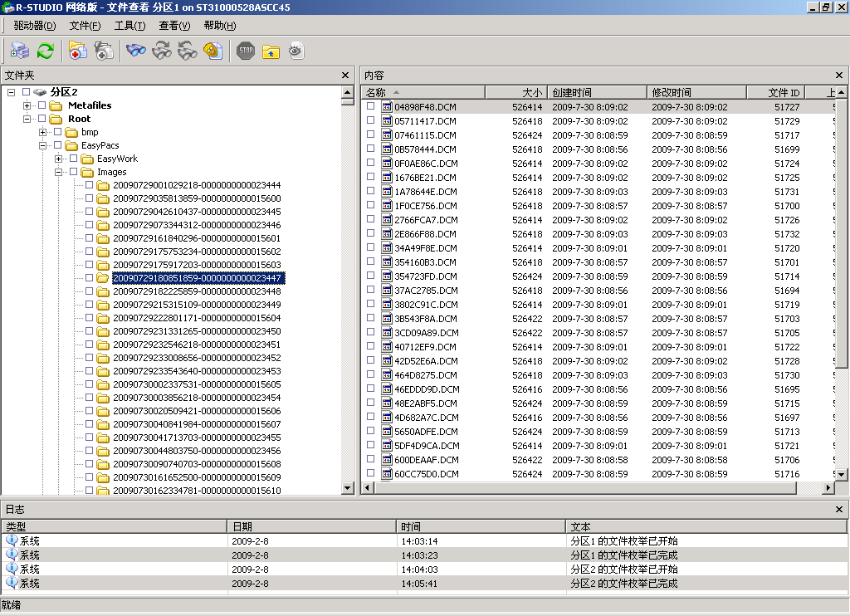Click the Metafiles folder icon

point(56,105)
